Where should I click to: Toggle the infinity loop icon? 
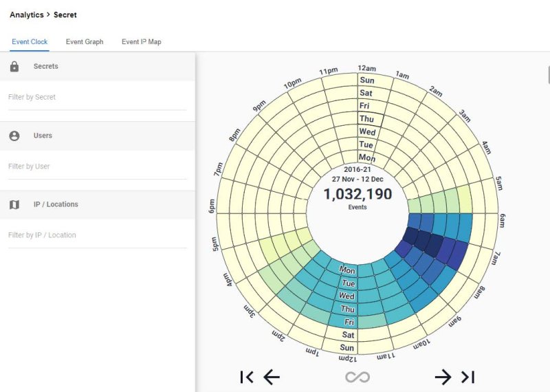click(x=357, y=377)
